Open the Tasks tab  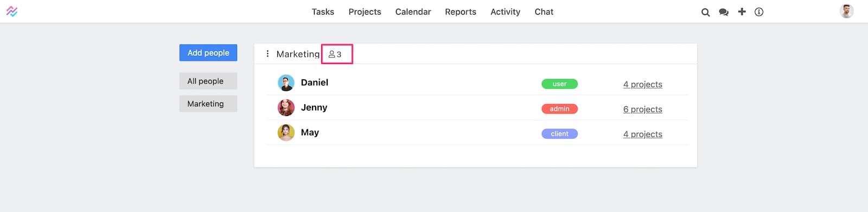pyautogui.click(x=323, y=12)
